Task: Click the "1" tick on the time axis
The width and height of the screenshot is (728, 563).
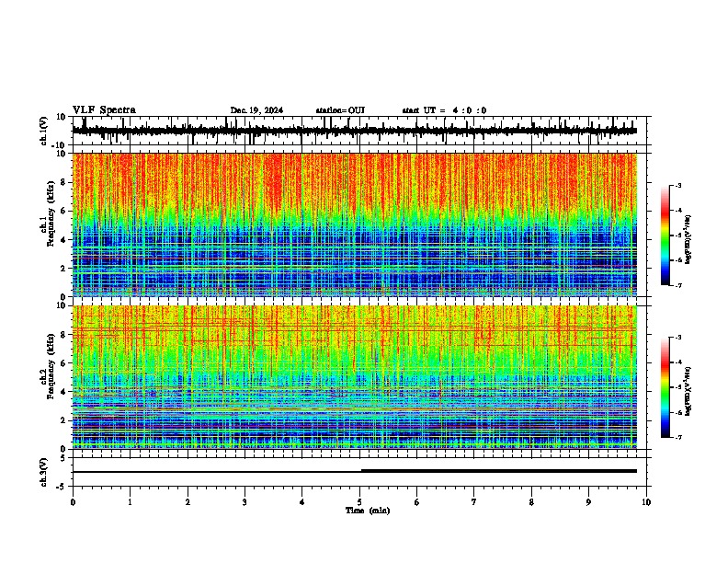Action: pos(130,501)
